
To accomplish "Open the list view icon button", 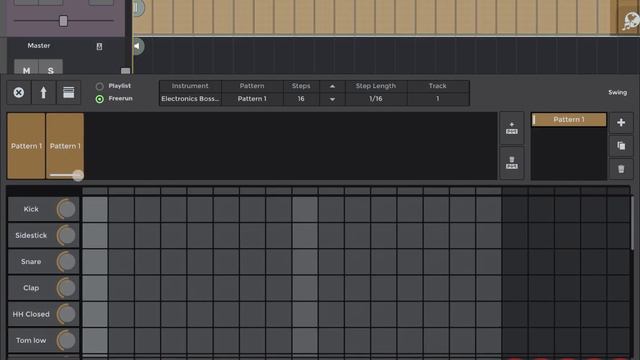I will click(x=68, y=93).
